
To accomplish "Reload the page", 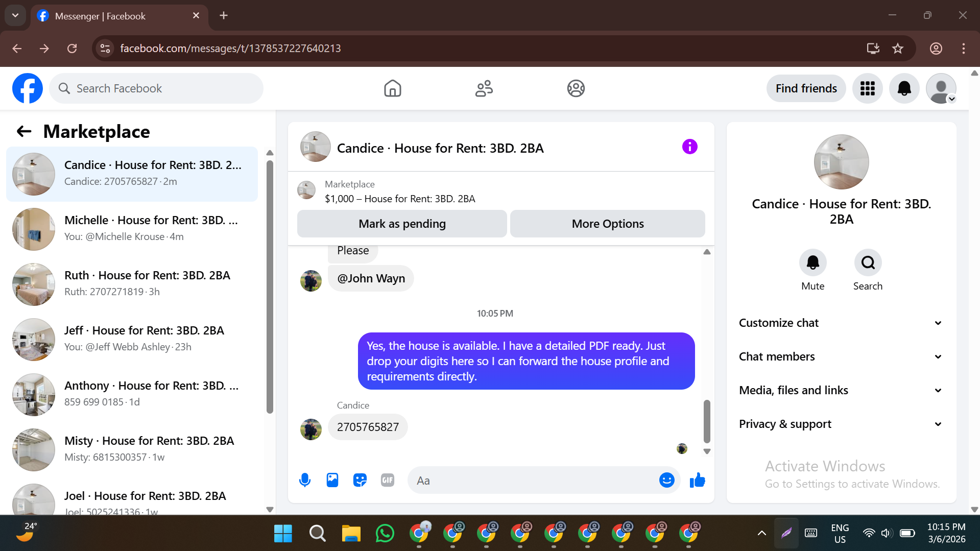I will point(72,49).
